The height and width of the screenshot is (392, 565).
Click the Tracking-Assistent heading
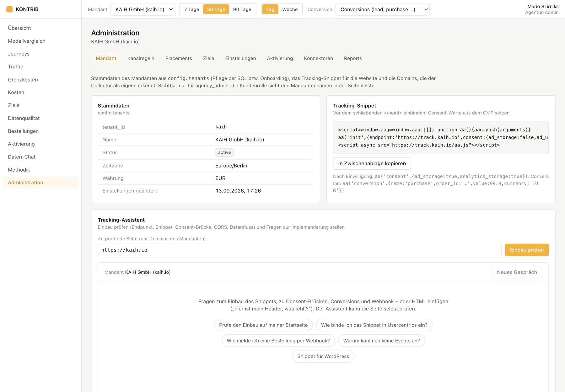[121, 220]
